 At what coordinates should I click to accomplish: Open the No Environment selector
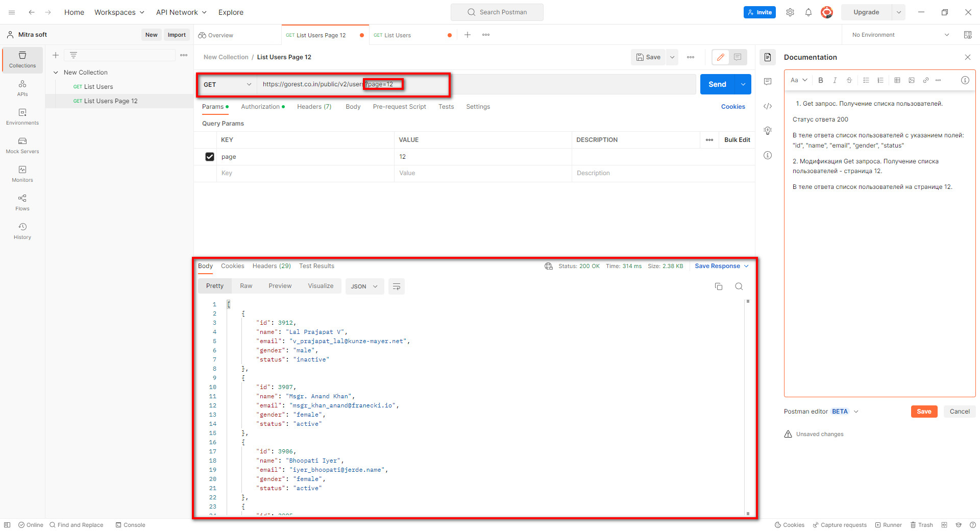(x=900, y=35)
